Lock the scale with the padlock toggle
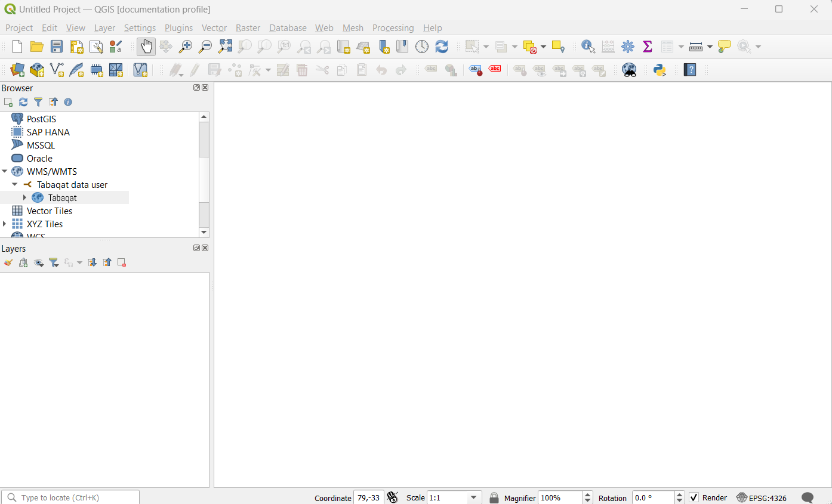 [494, 497]
